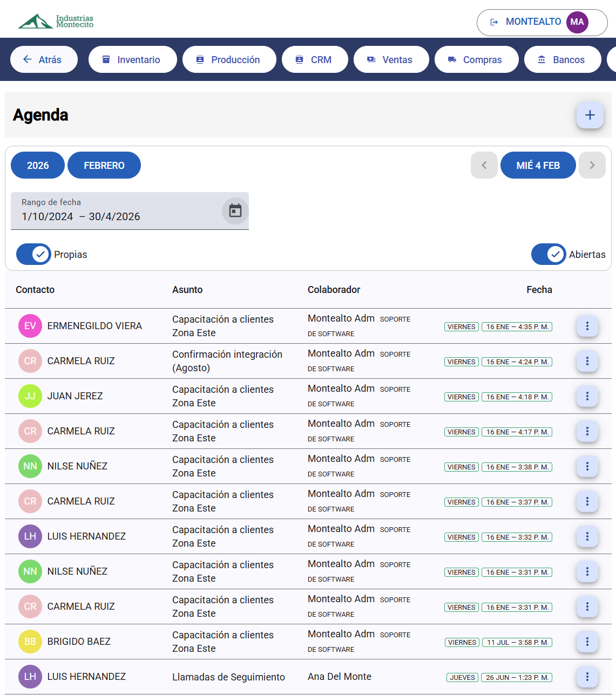The width and height of the screenshot is (616, 695).
Task: Turn off the Abiertas toggle
Action: click(x=549, y=254)
